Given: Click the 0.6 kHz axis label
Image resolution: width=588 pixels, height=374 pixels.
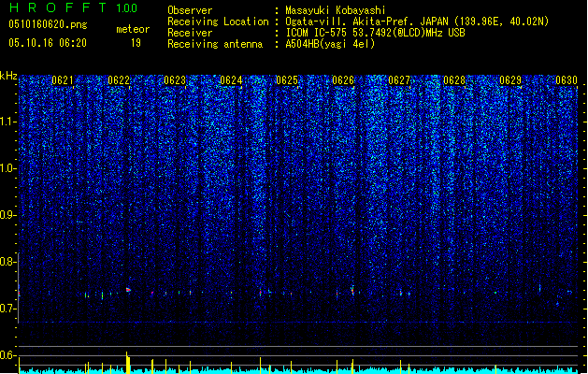Looking at the screenshot, I should 7,355.
